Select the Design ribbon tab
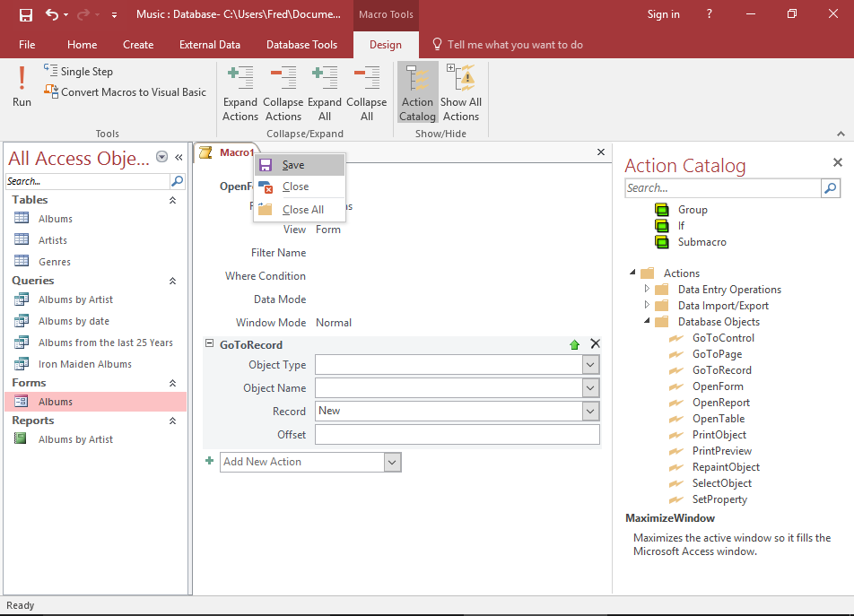Image resolution: width=854 pixels, height=616 pixels. [x=386, y=45]
